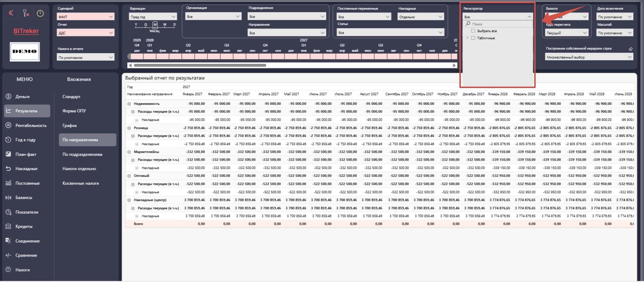Open the План-факт section
This screenshot has width=644, height=282.
click(x=26, y=154)
